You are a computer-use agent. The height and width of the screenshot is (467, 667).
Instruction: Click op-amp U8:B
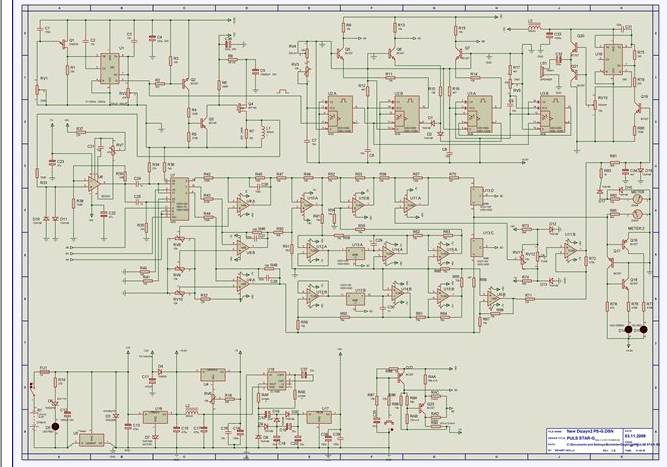point(242,247)
